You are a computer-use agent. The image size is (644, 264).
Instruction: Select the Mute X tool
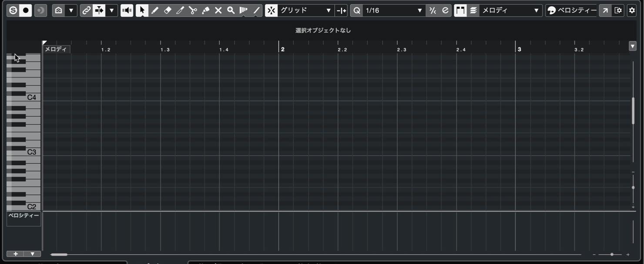pyautogui.click(x=218, y=10)
